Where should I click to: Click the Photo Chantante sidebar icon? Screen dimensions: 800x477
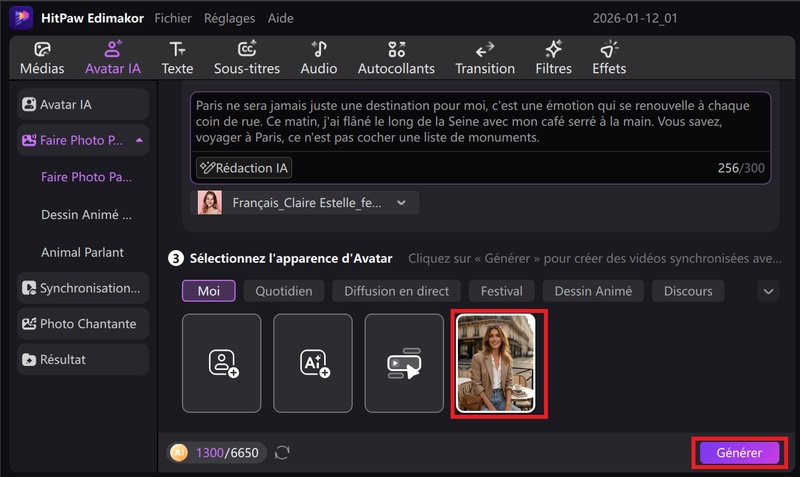(x=29, y=324)
